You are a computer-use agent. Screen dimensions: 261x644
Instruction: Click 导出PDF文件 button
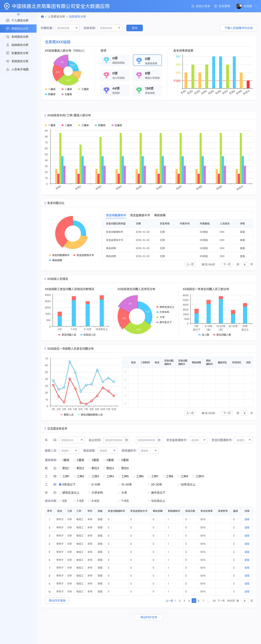click(x=149, y=617)
